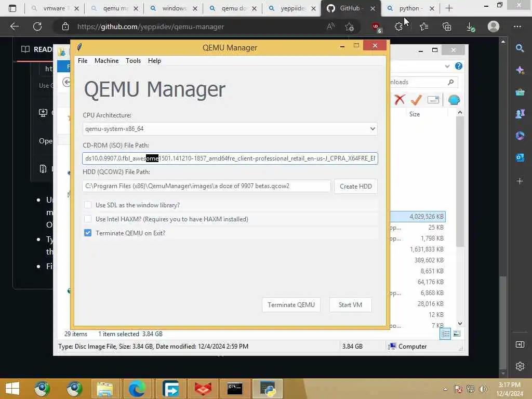
Task: Uncheck Terminate QEMU on Exit
Action: coord(88,233)
